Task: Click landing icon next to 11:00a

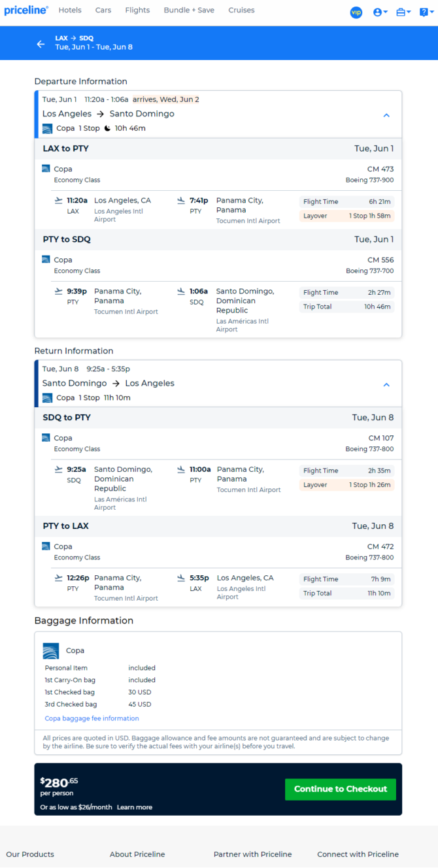Action: [181, 469]
